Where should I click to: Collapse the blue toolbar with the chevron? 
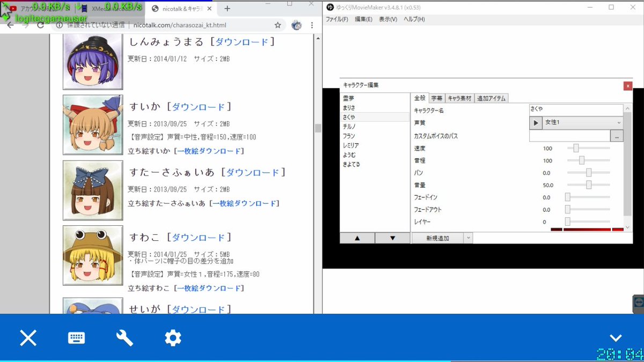tap(615, 338)
